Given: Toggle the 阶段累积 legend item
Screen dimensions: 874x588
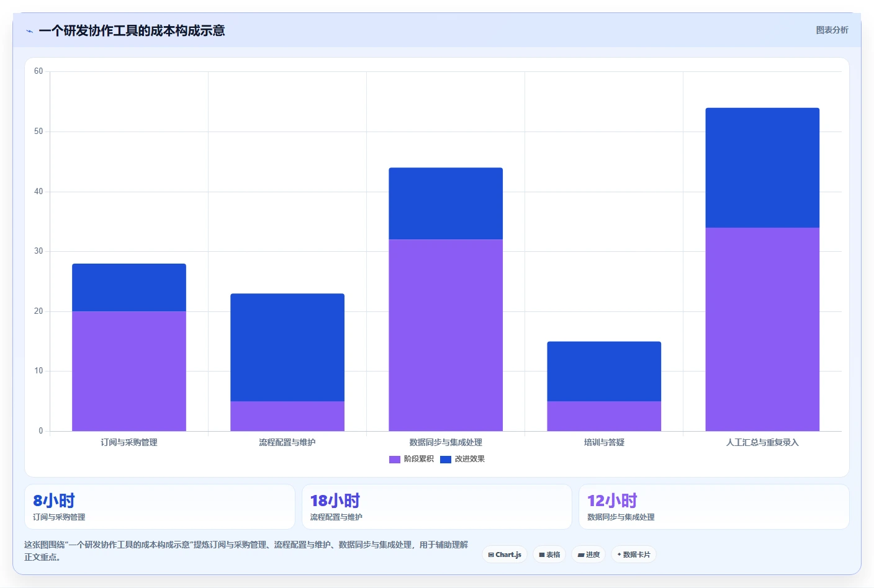Looking at the screenshot, I should coord(412,459).
